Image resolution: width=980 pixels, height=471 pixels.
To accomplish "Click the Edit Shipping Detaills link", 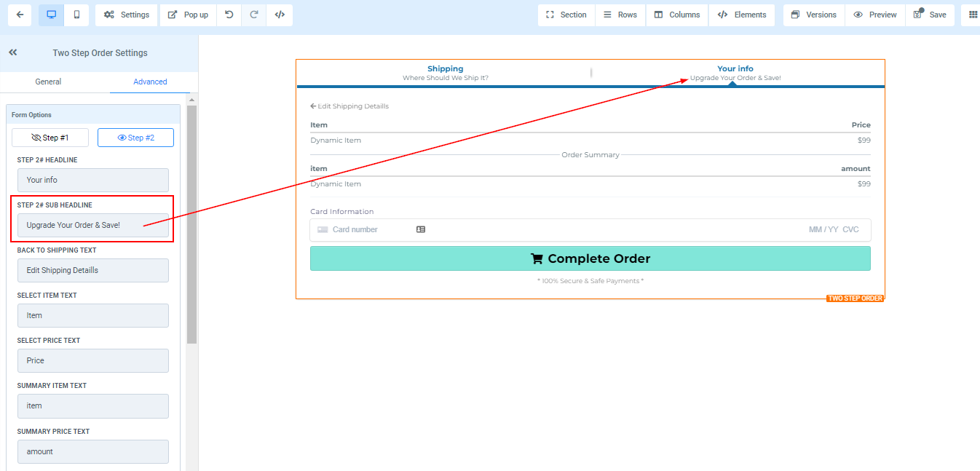I will tap(349, 106).
